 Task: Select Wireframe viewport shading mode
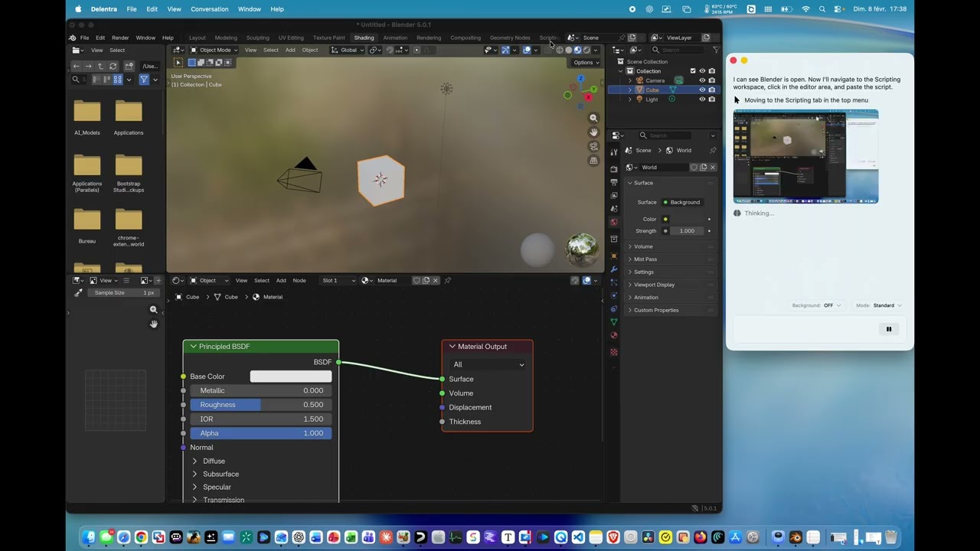[x=560, y=50]
